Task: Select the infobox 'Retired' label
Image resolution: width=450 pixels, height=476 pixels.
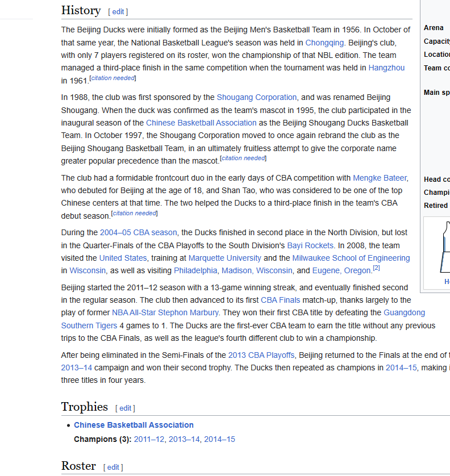Action: pyautogui.click(x=435, y=206)
